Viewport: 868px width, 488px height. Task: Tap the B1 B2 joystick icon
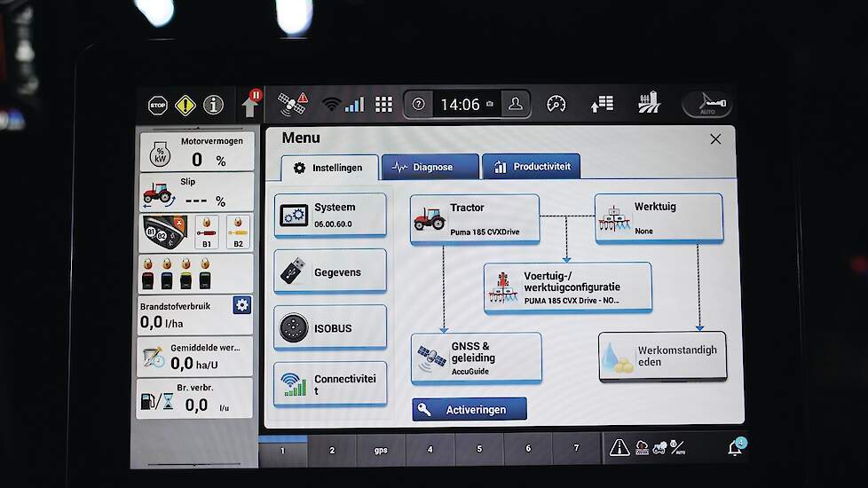pyautogui.click(x=165, y=232)
